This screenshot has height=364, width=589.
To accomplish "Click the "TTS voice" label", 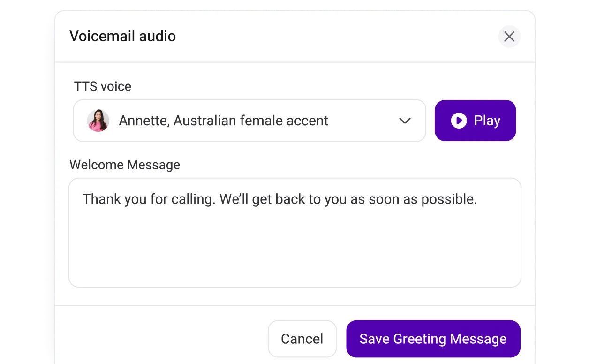I will [103, 86].
